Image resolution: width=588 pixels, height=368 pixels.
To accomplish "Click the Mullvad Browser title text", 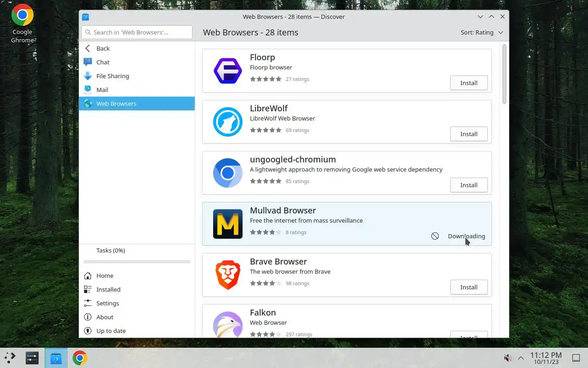I will tap(283, 210).
